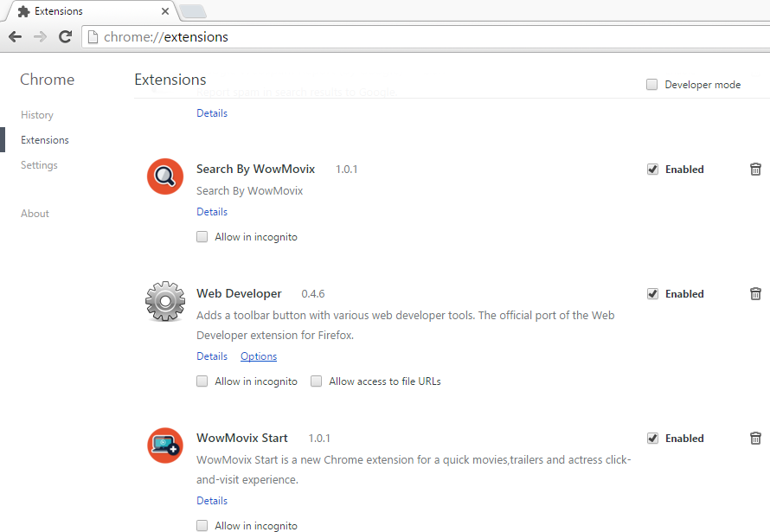Allow Search By WowMovix in incognito

(x=202, y=237)
